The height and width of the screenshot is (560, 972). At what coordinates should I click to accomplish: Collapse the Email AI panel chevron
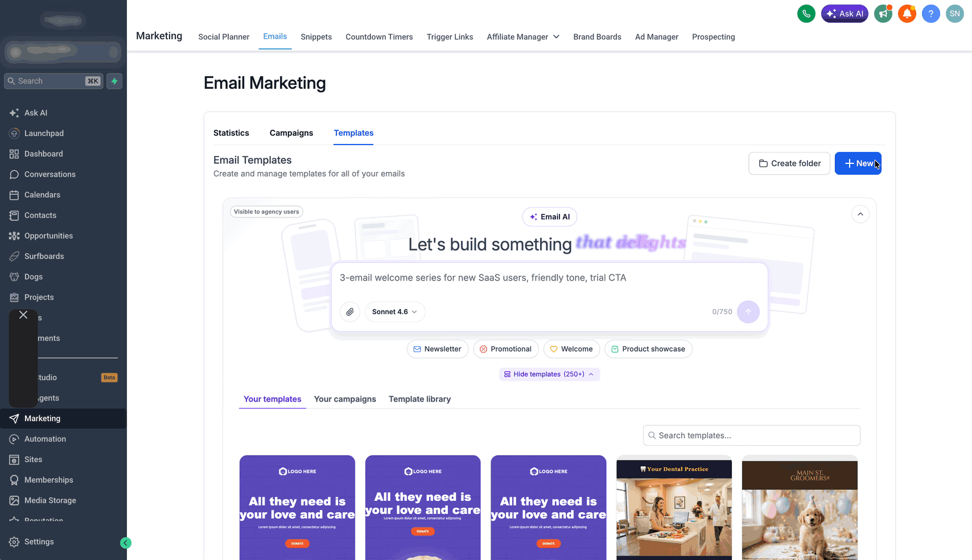(860, 214)
